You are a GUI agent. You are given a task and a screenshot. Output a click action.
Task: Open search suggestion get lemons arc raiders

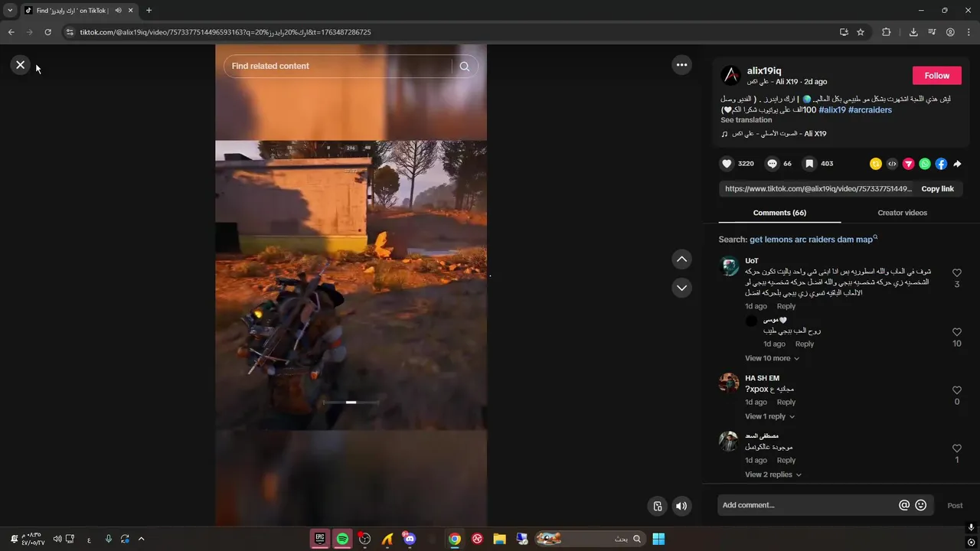(811, 240)
